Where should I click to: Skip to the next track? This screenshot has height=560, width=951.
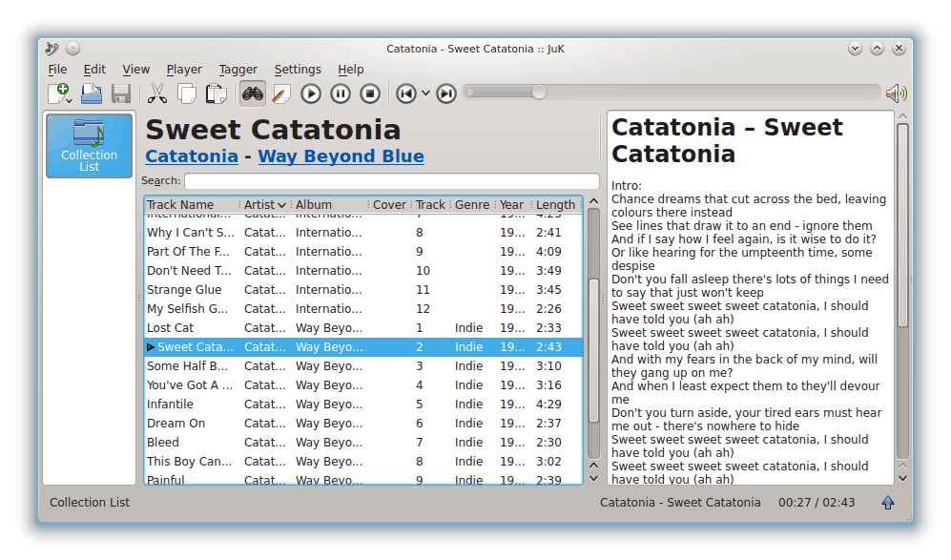click(x=445, y=93)
